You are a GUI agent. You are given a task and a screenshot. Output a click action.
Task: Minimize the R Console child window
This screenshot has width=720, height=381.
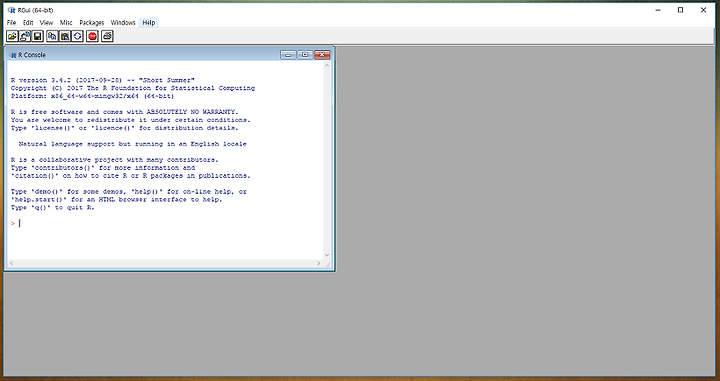288,55
